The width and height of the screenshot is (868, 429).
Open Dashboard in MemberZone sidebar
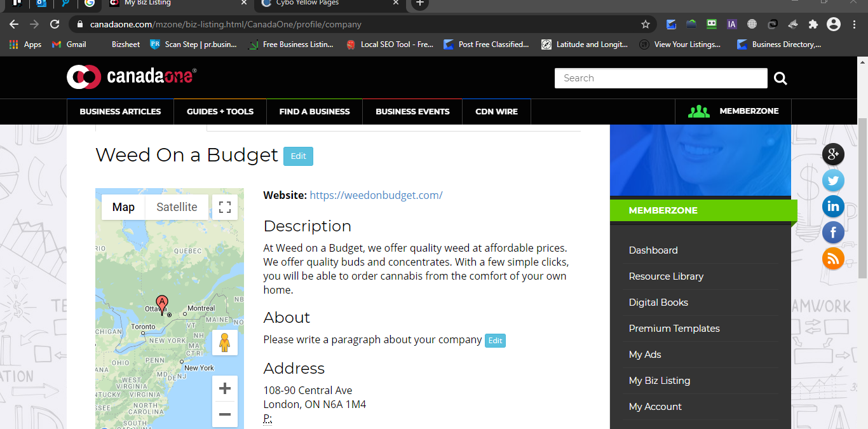(x=653, y=250)
